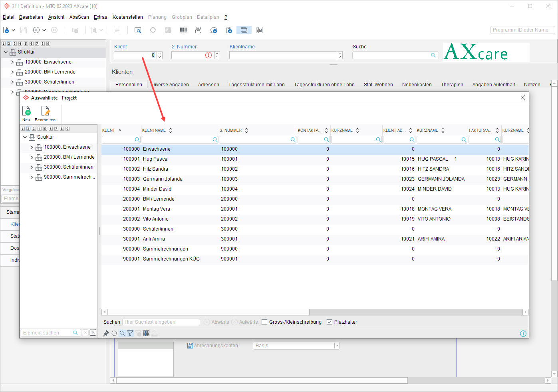Switch to the Tagesstrukturen mit Lohn tab

256,85
